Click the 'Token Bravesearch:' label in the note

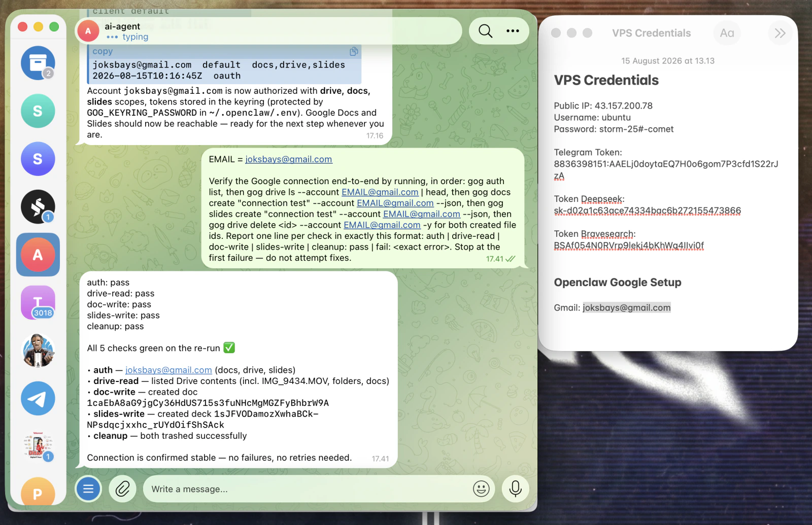click(x=595, y=234)
